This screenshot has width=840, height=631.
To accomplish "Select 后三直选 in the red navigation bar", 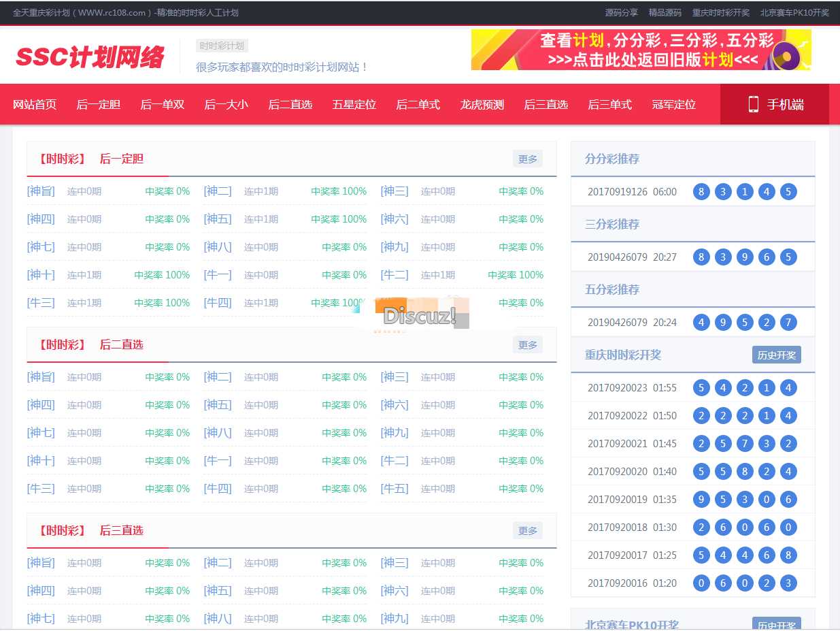I will [x=546, y=105].
